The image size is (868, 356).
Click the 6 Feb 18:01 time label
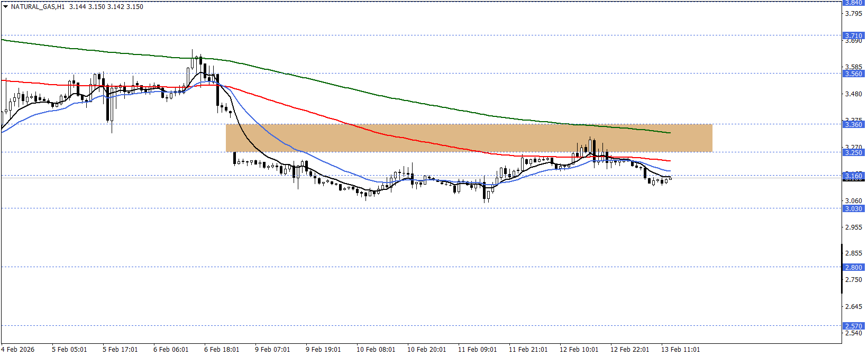coord(222,350)
